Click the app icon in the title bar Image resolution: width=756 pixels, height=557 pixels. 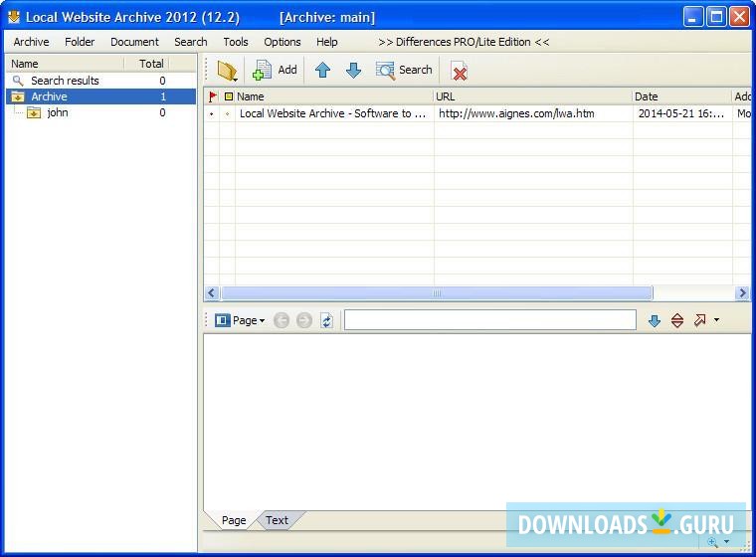[14, 17]
